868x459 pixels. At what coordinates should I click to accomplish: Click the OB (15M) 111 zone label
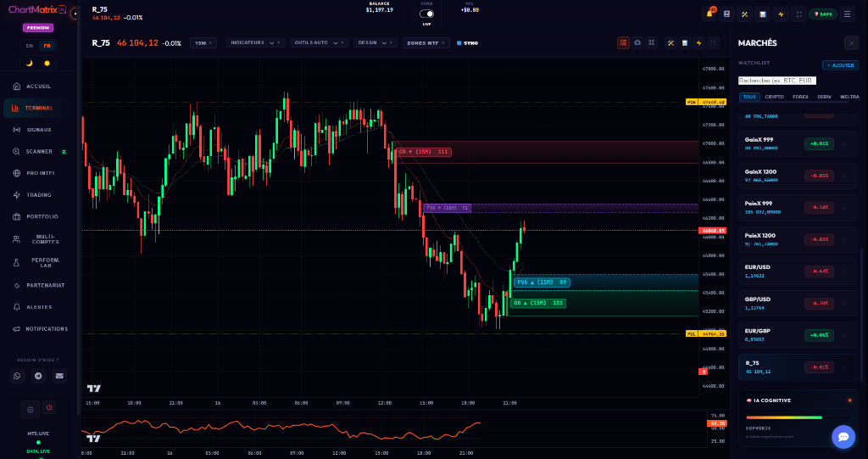tap(424, 152)
